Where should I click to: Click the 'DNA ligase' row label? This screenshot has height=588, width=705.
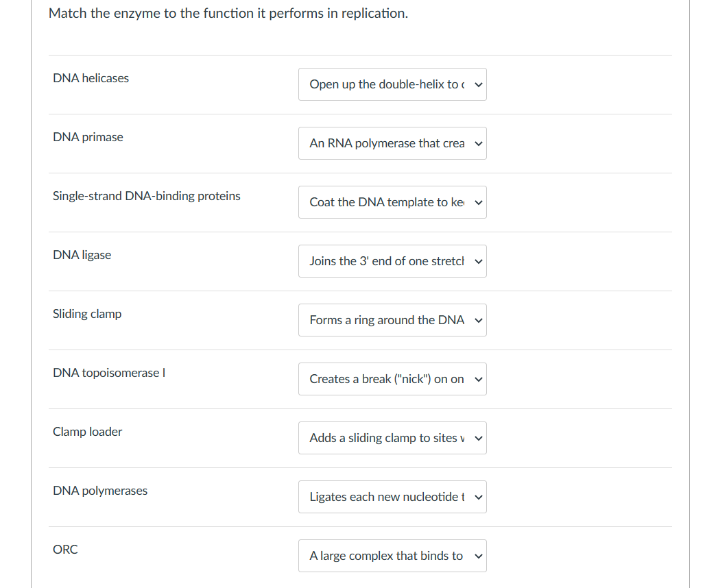pyautogui.click(x=82, y=255)
